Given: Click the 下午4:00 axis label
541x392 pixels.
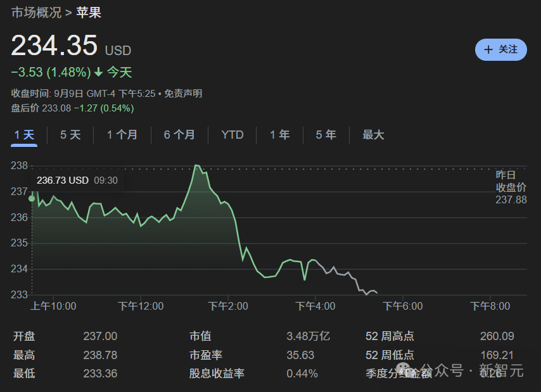Looking at the screenshot, I should click(315, 306).
